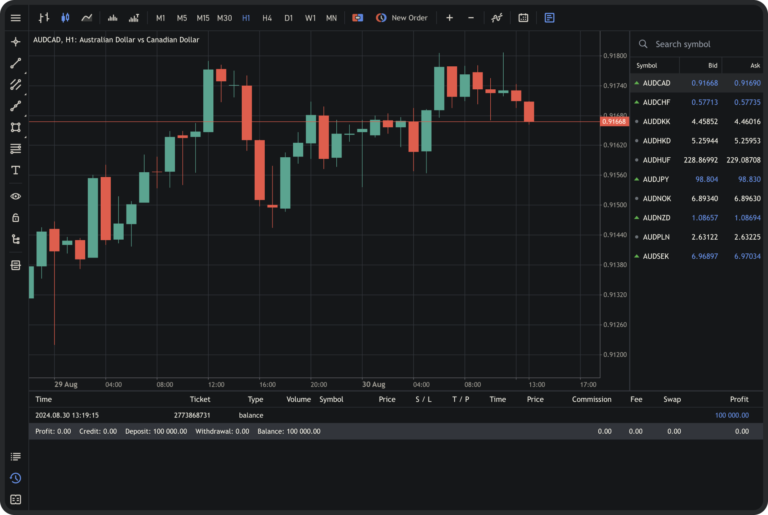Select AUDCAD in Market Watch
Screen dimensions: 768x515
(696, 83)
